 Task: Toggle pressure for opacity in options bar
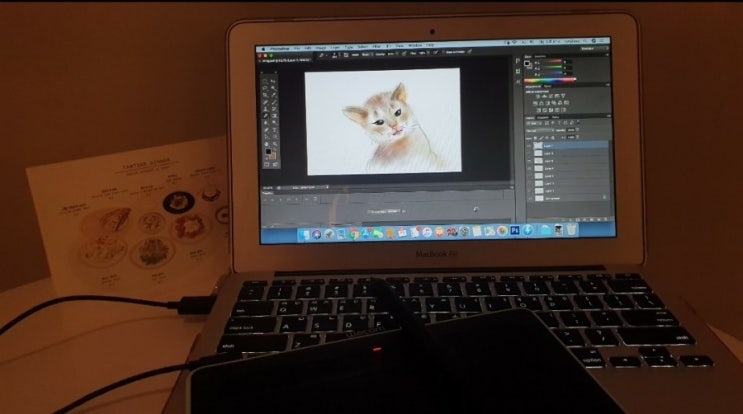click(x=404, y=54)
